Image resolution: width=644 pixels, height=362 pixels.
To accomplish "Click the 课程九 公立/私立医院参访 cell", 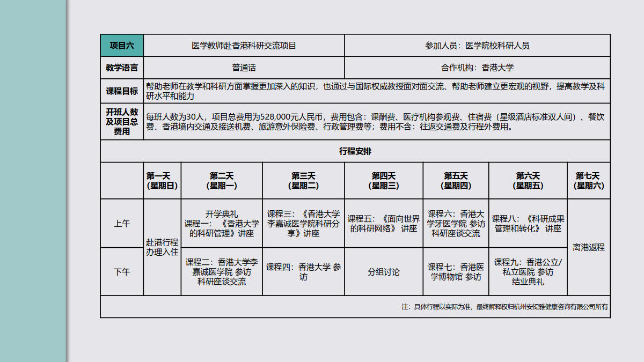I will tap(528, 272).
